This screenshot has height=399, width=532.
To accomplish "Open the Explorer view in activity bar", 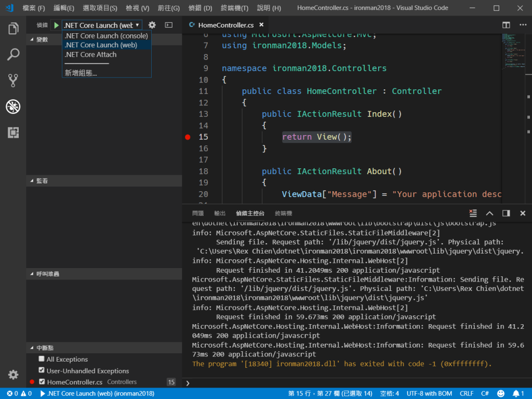I will click(x=13, y=29).
